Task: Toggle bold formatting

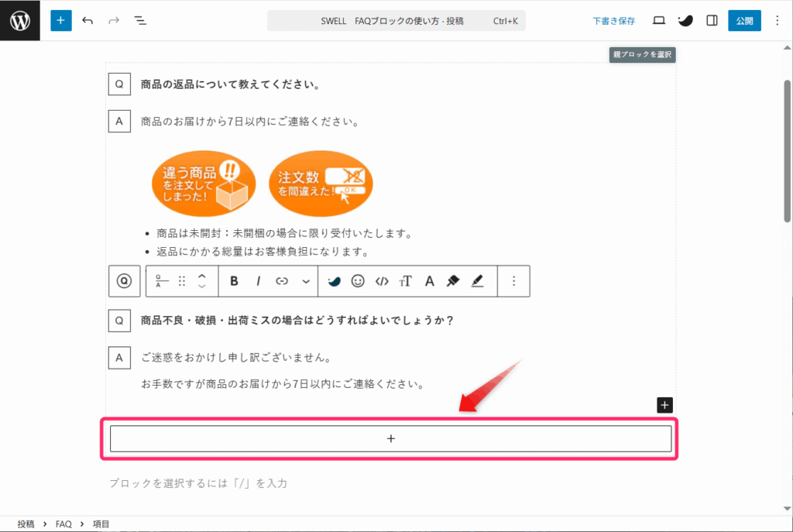Action: click(x=234, y=282)
